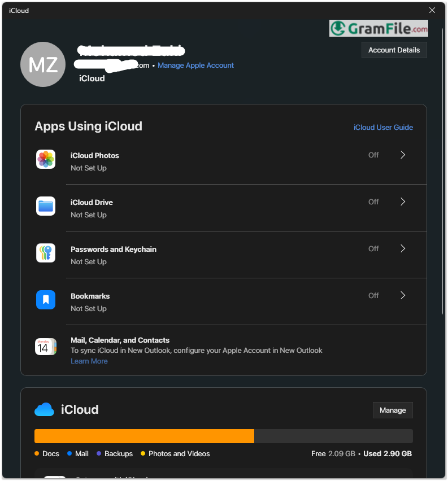
Task: Click Off status for iCloud Drive
Action: pyautogui.click(x=373, y=202)
